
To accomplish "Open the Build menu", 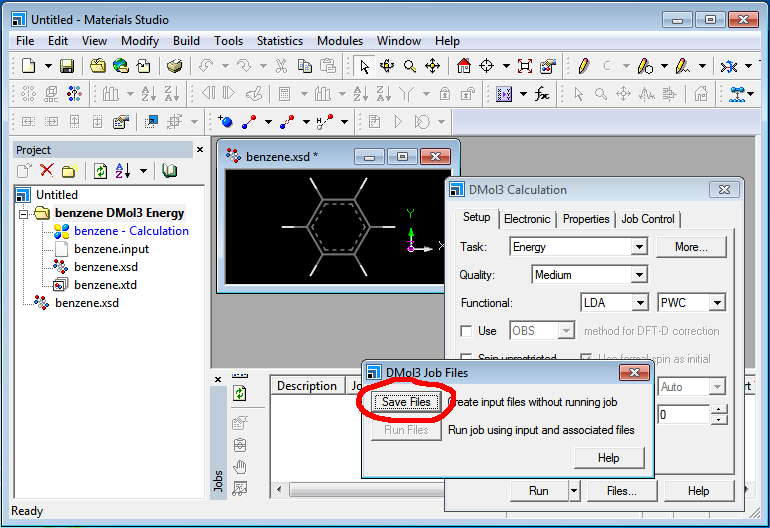I will 186,41.
